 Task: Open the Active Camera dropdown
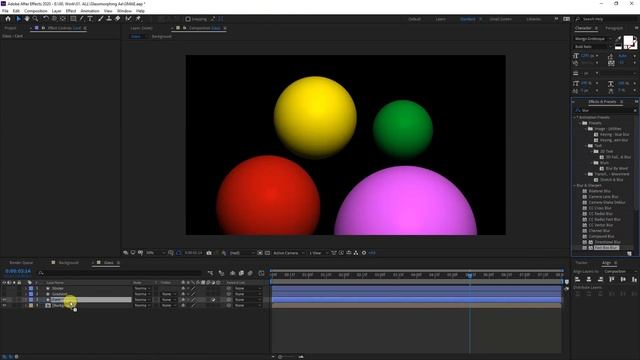click(289, 253)
